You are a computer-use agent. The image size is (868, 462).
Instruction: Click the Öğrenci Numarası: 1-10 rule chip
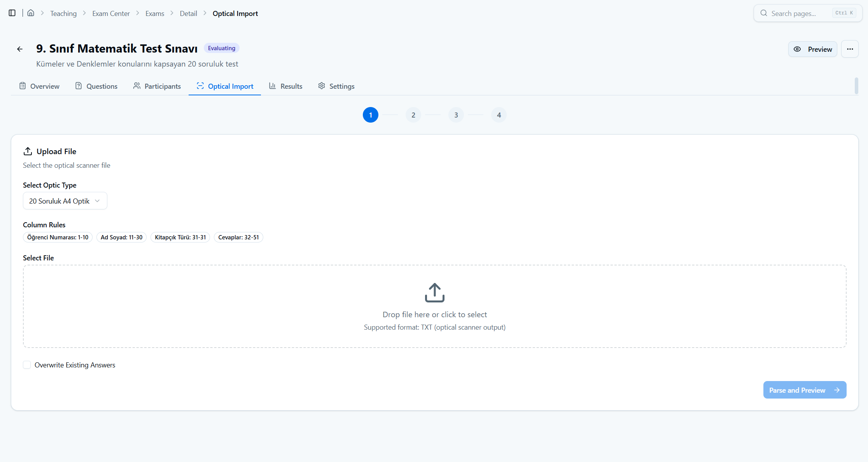pyautogui.click(x=58, y=237)
